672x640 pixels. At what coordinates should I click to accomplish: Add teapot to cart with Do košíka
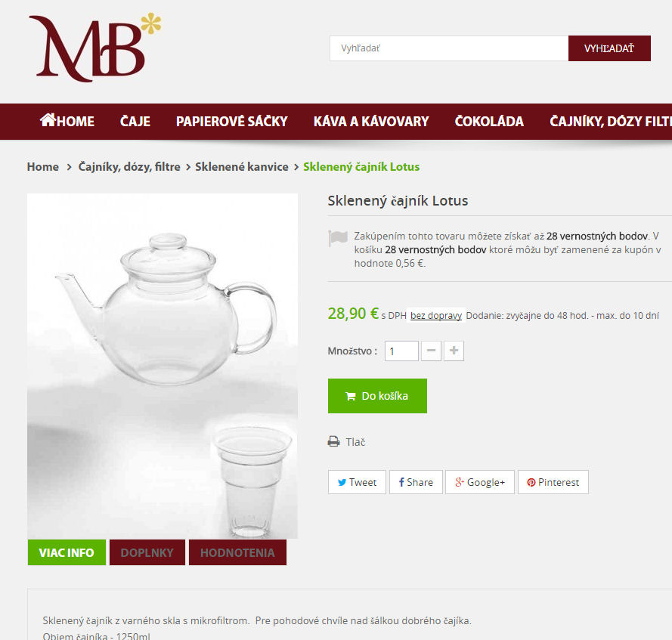click(377, 396)
